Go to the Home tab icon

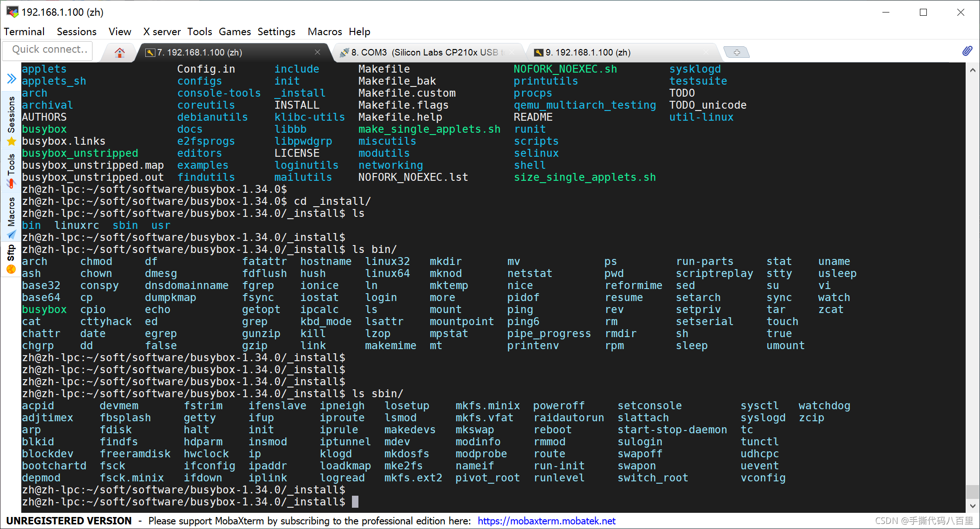point(119,53)
